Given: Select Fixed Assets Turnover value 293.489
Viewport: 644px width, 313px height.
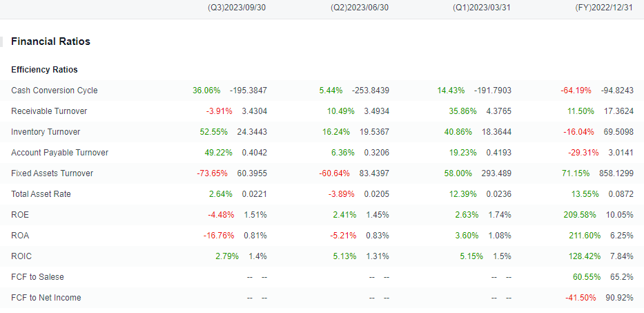Looking at the screenshot, I should 496,173.
